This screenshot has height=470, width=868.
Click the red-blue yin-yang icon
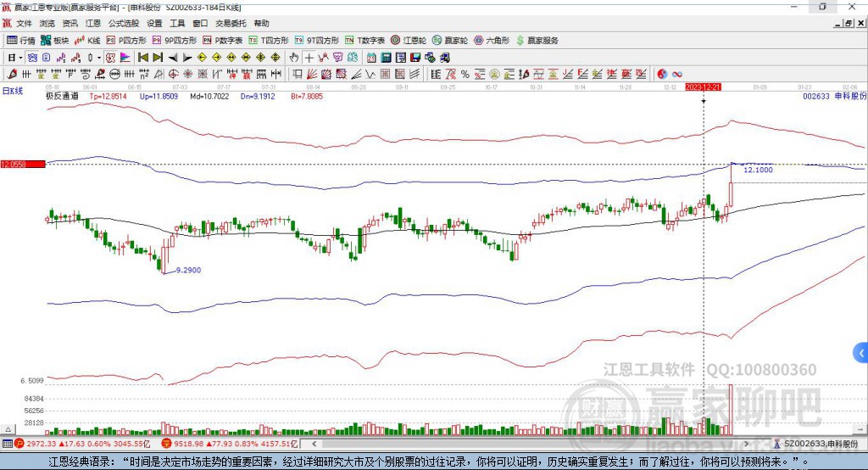[662, 75]
